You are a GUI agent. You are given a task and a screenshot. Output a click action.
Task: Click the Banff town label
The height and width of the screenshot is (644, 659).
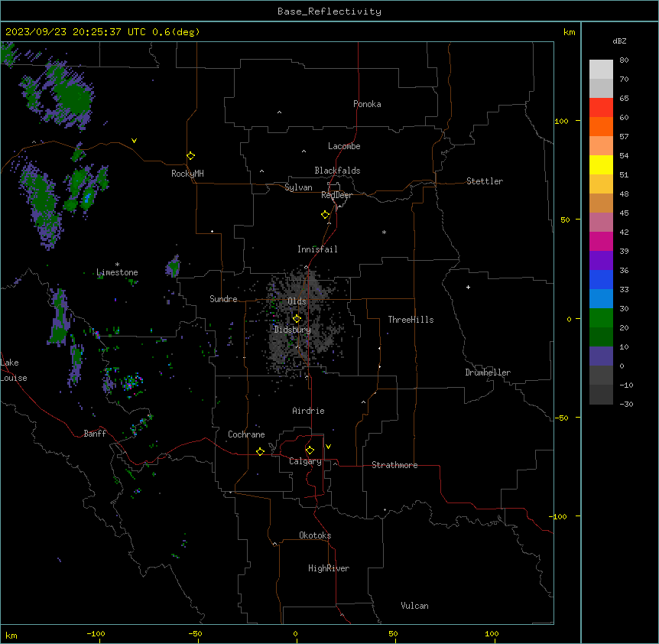[x=95, y=434]
